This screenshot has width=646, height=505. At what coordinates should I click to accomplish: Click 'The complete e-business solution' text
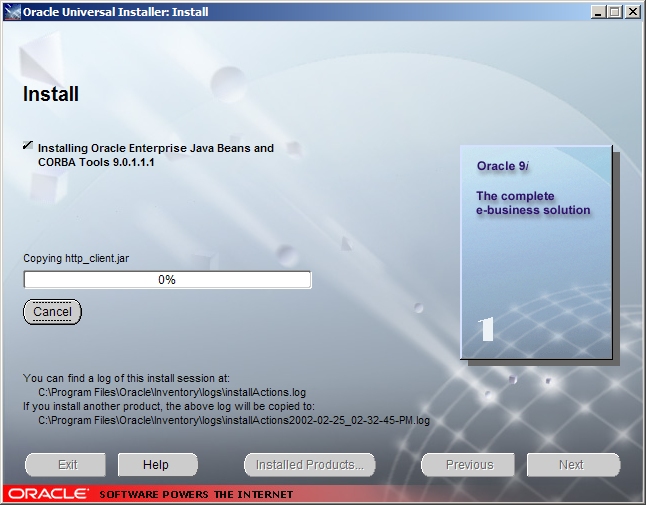coord(533,203)
